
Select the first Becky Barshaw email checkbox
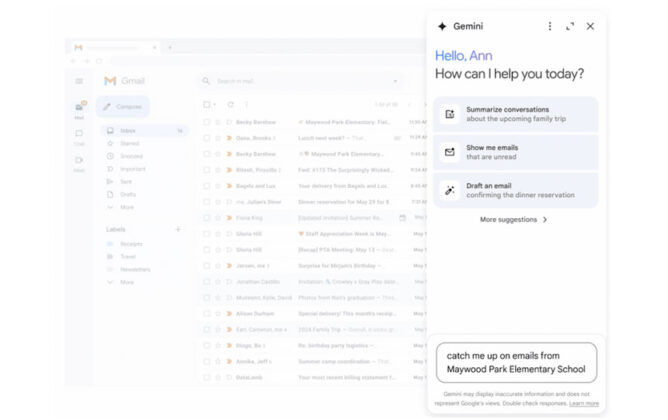click(207, 123)
